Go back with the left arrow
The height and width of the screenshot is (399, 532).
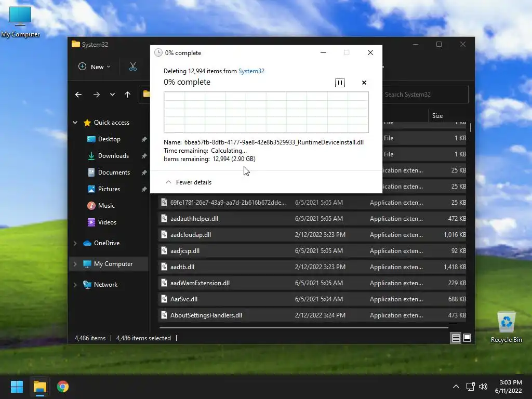78,95
